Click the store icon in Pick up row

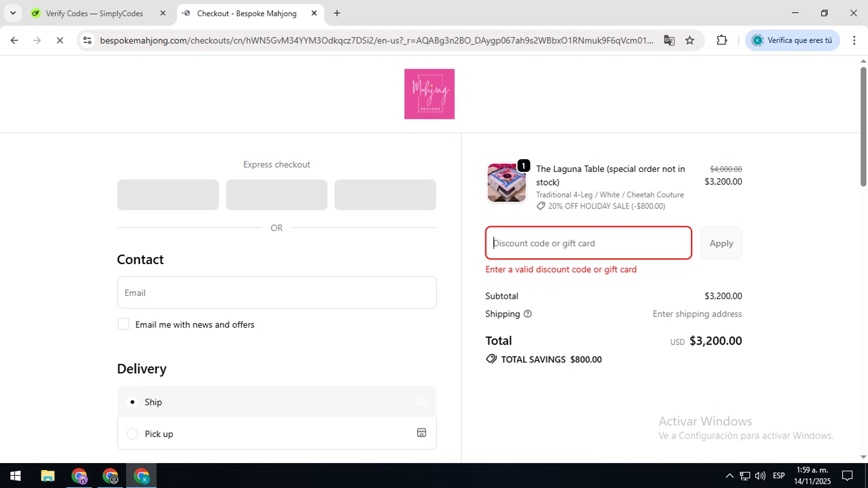point(421,433)
